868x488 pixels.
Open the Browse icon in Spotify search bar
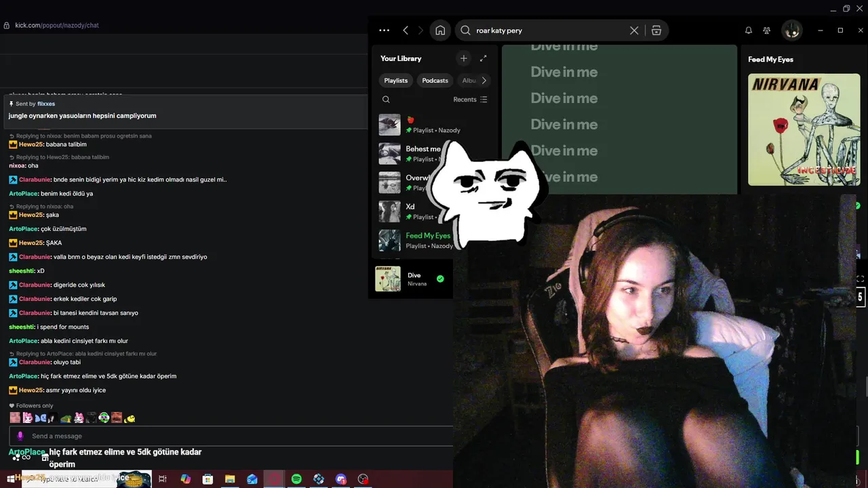(x=656, y=30)
